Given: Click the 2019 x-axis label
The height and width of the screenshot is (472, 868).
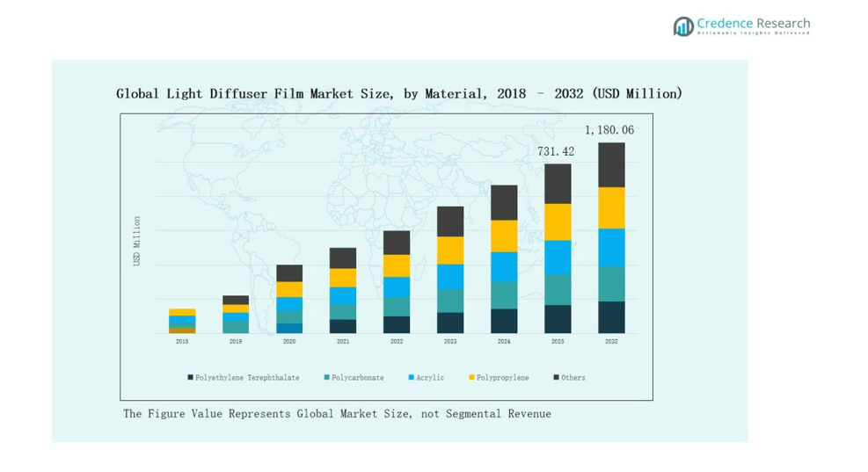Looking at the screenshot, I should tap(236, 342).
